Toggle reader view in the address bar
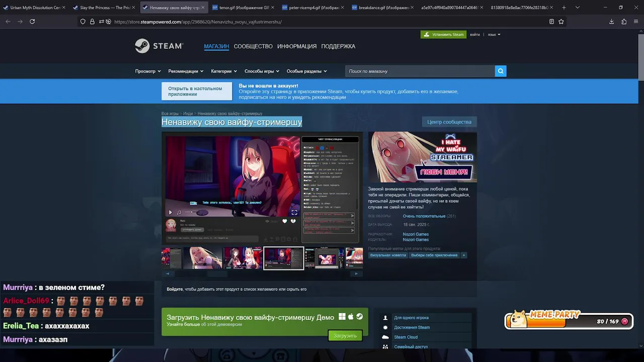This screenshot has width=644, height=362. click(x=551, y=22)
